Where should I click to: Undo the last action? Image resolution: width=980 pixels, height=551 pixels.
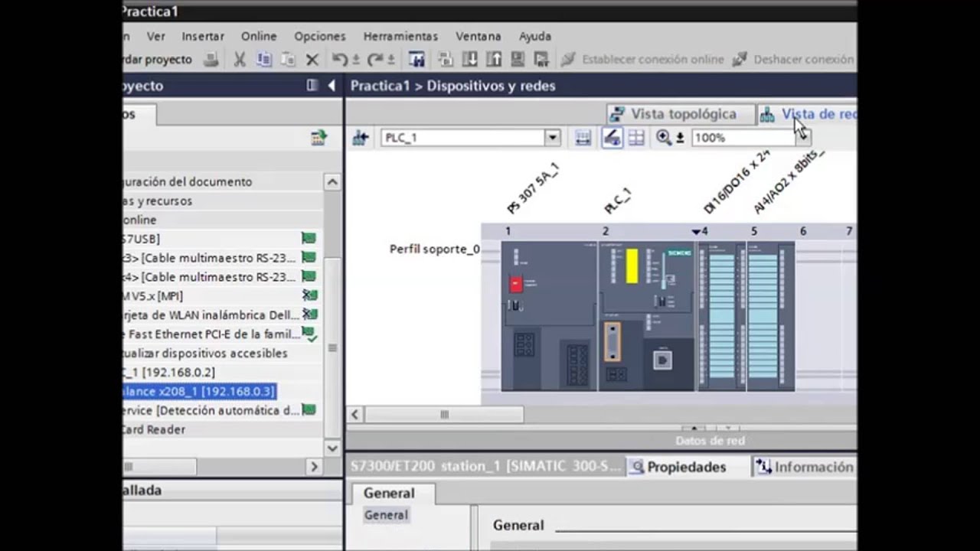coord(340,59)
